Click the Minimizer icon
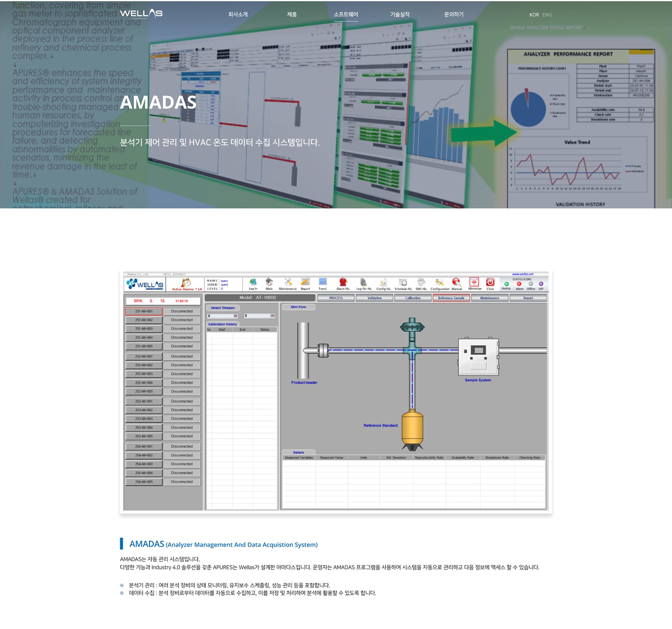The image size is (672, 629). [474, 282]
